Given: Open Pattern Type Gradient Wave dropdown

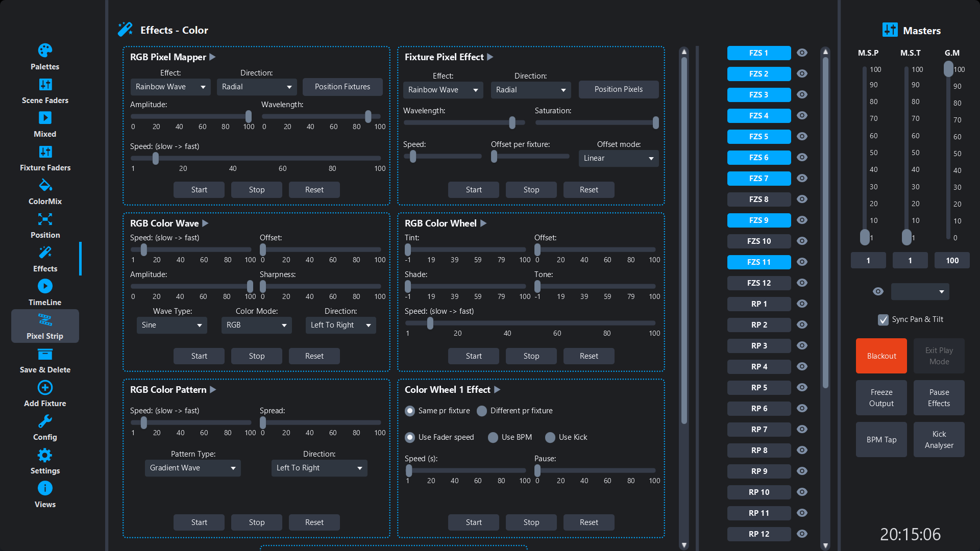Looking at the screenshot, I should (x=192, y=468).
